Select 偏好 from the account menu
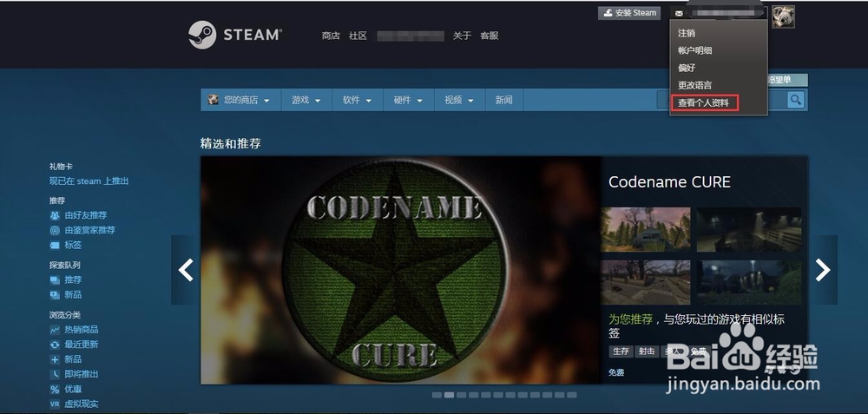Viewport: 868px width, 414px height. pos(687,68)
